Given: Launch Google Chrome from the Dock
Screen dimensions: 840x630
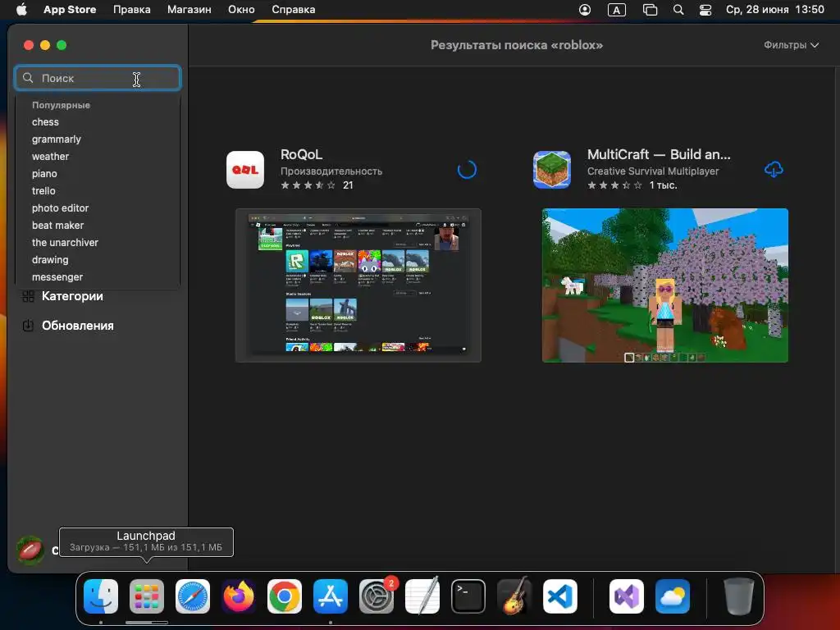Looking at the screenshot, I should point(285,596).
